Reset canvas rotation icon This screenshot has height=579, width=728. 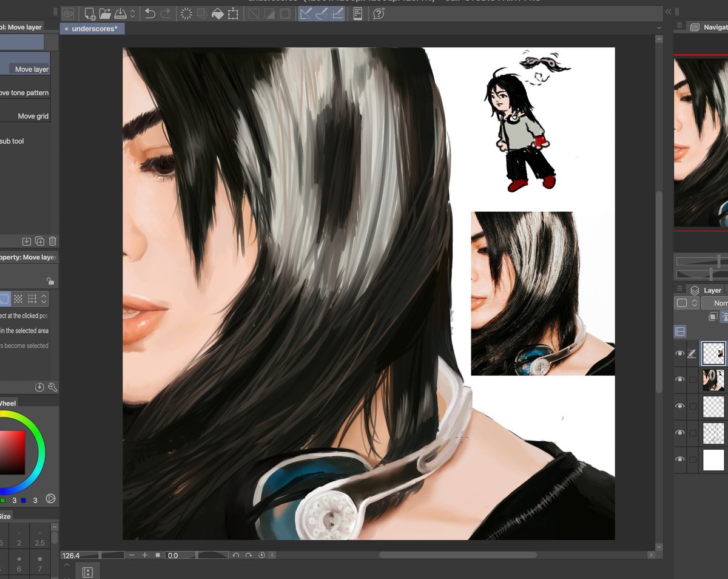point(262,555)
